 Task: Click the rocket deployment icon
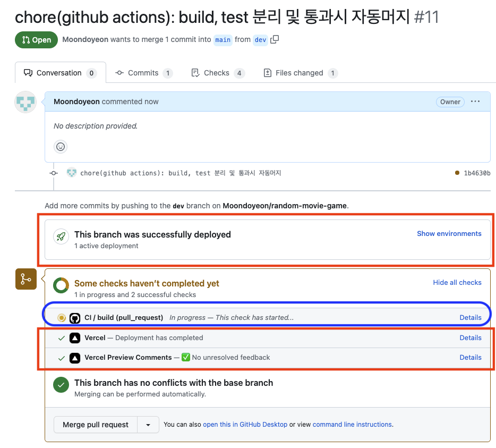[62, 237]
